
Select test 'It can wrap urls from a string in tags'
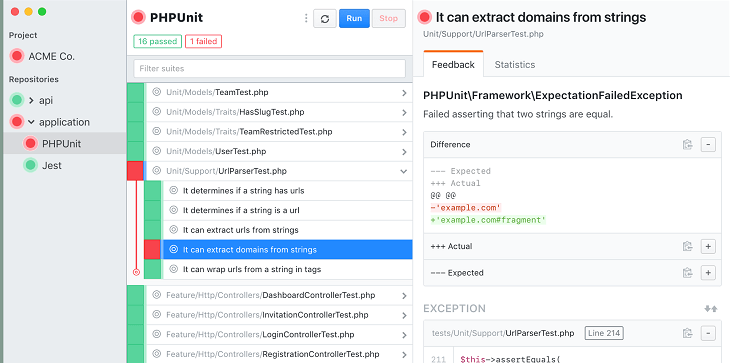[287, 269]
